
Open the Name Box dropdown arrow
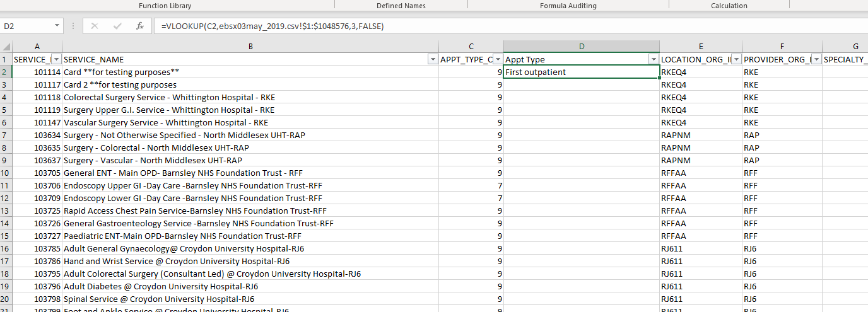tap(57, 26)
